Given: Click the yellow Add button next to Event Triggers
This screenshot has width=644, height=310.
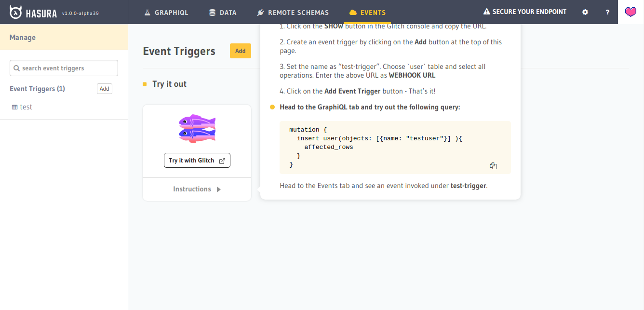Looking at the screenshot, I should [240, 51].
